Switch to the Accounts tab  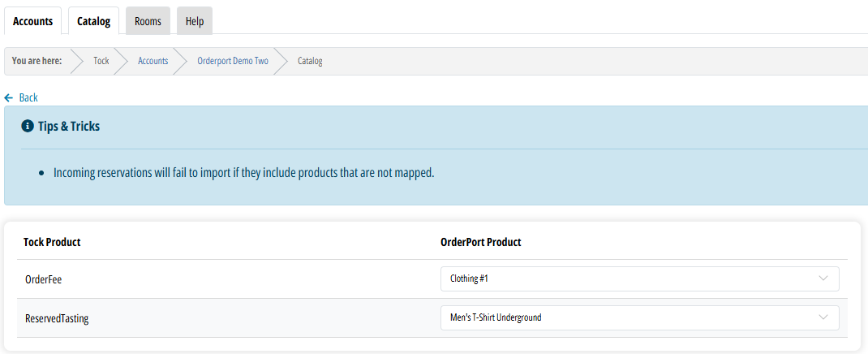click(x=32, y=21)
